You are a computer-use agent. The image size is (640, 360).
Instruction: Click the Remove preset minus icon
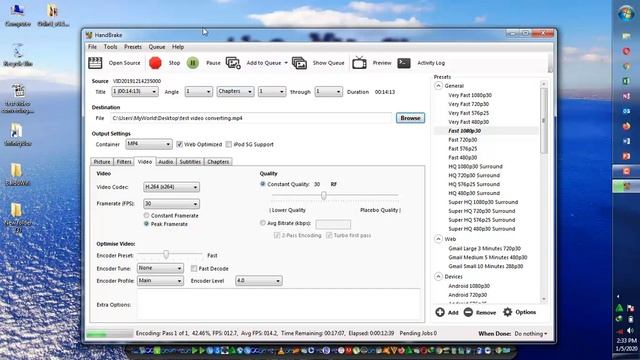(468, 312)
